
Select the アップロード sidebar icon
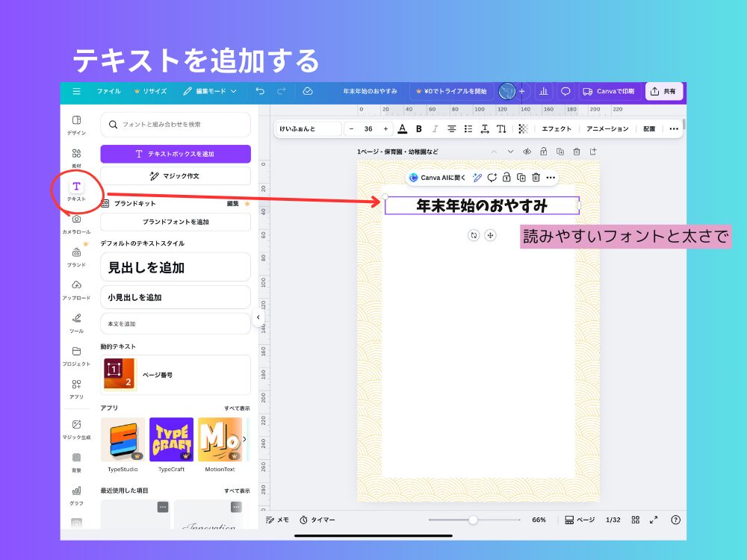click(76, 287)
